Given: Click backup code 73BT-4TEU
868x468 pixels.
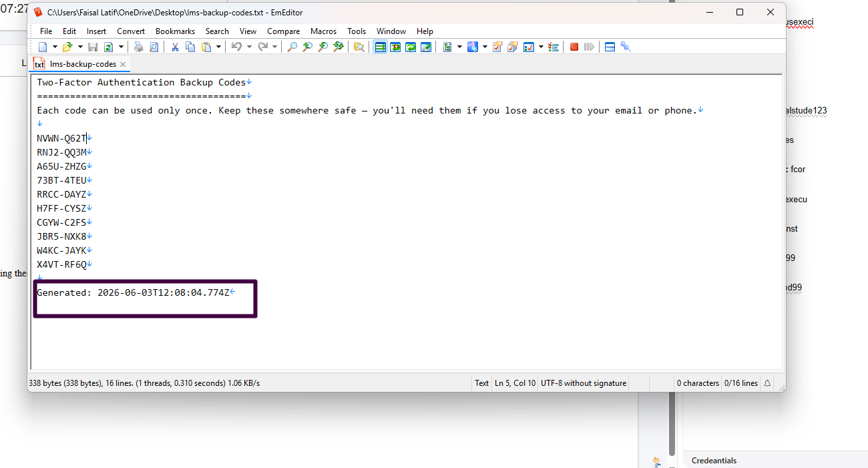Looking at the screenshot, I should [x=61, y=180].
